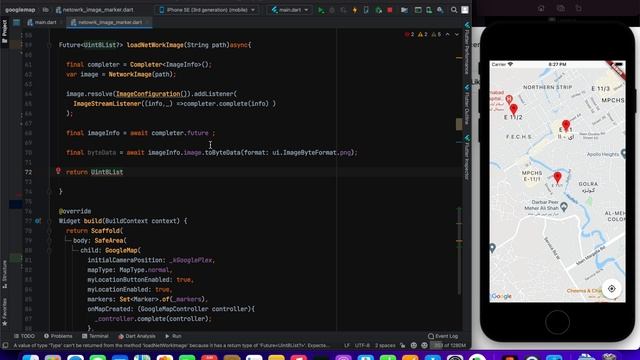Collapse the build method fold marker
Viewport: 640px width, 360px height.
(49, 221)
